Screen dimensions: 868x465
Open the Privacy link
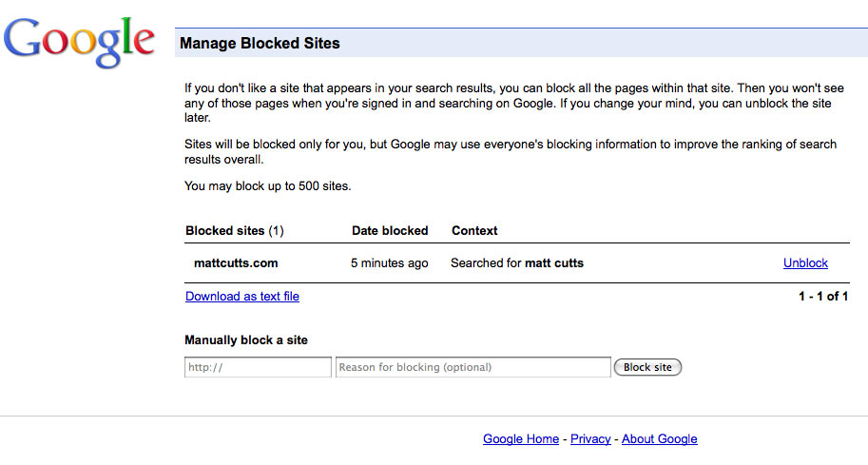590,439
